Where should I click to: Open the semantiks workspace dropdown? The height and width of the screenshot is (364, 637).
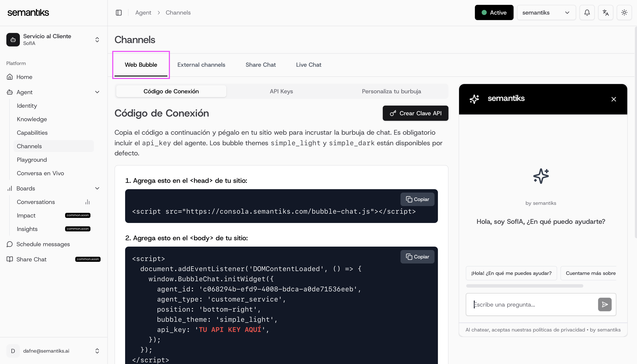point(546,12)
